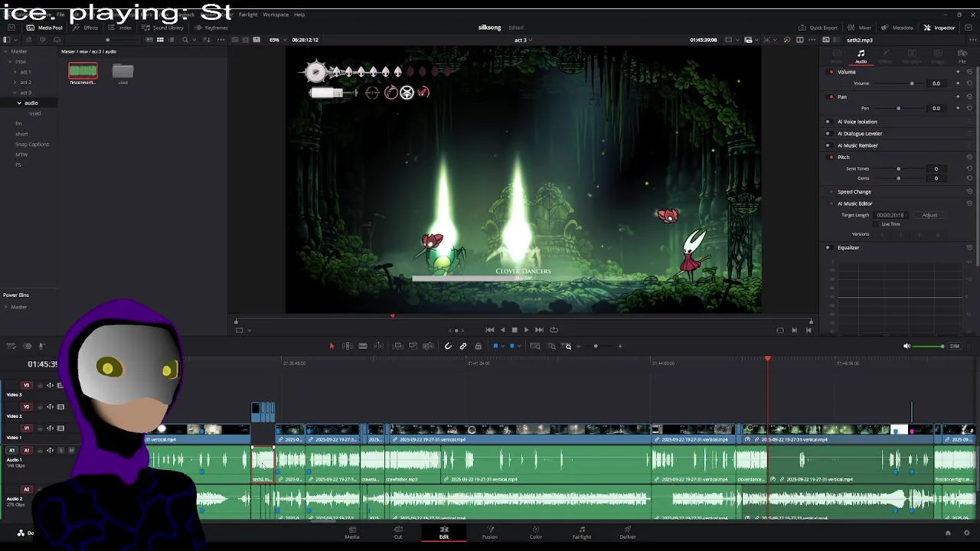The width and height of the screenshot is (980, 551).
Task: Open the Media Pool panel
Action: coord(44,28)
